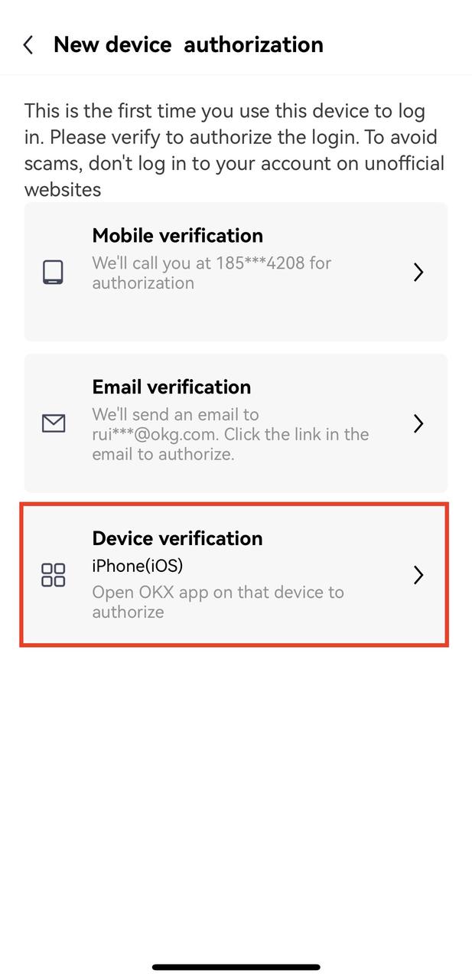Tap the home indicator bar
Screen dimensions: 472x980
click(x=236, y=967)
